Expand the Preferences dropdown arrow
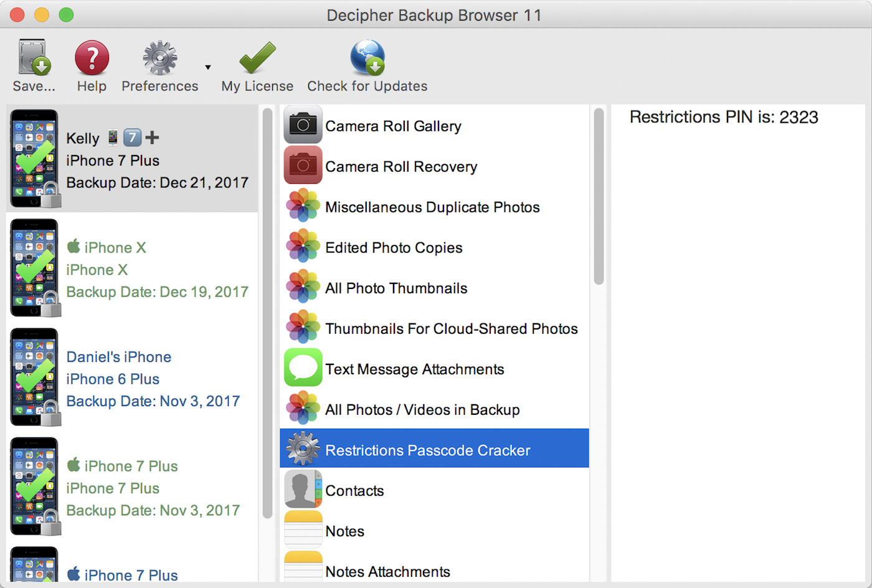Viewport: 872px width, 588px height. 208,67
